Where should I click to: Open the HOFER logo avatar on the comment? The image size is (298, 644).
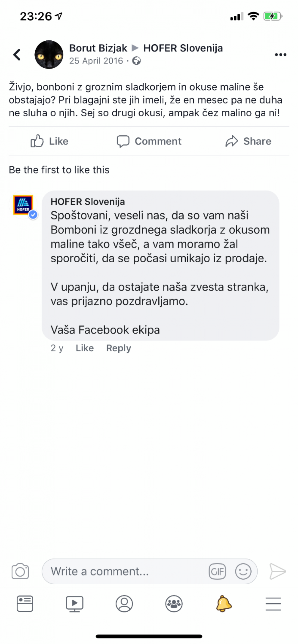pyautogui.click(x=23, y=205)
